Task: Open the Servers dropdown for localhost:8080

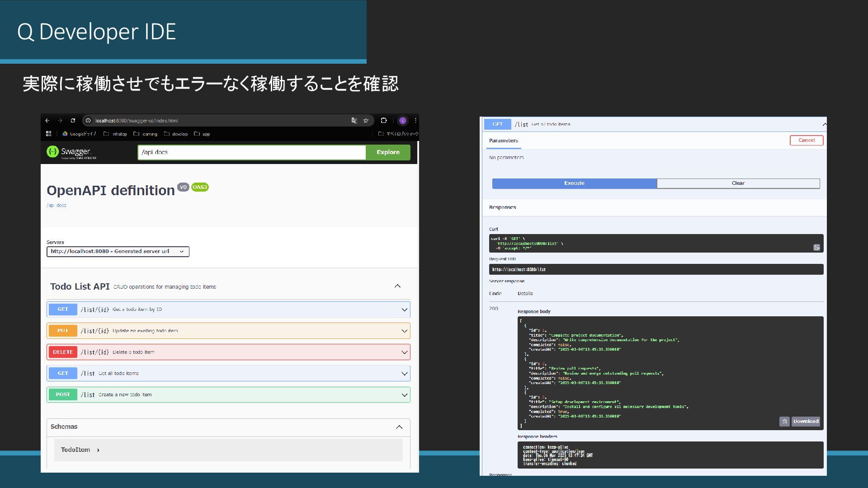Action: click(118, 252)
